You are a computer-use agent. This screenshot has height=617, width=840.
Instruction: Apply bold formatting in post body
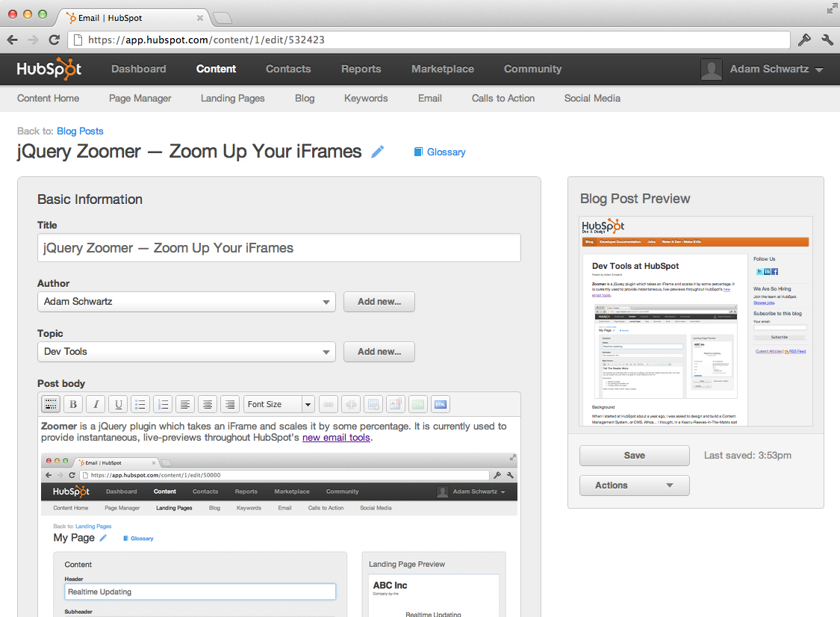click(73, 404)
